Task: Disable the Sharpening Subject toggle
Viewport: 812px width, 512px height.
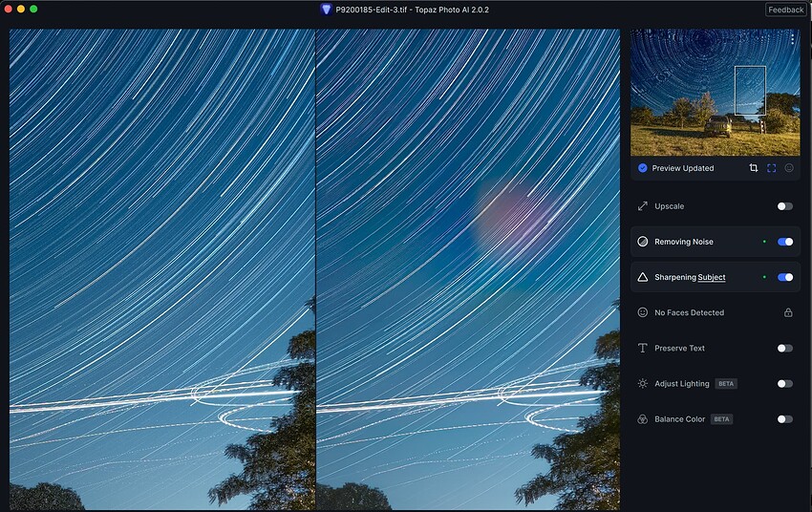Action: tap(785, 277)
